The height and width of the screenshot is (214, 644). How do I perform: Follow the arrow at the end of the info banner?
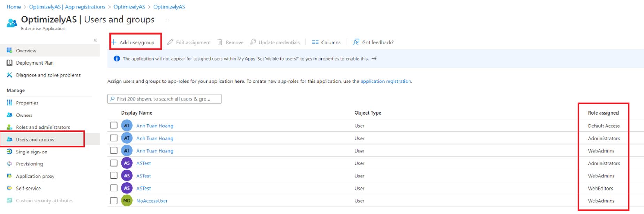tap(374, 59)
